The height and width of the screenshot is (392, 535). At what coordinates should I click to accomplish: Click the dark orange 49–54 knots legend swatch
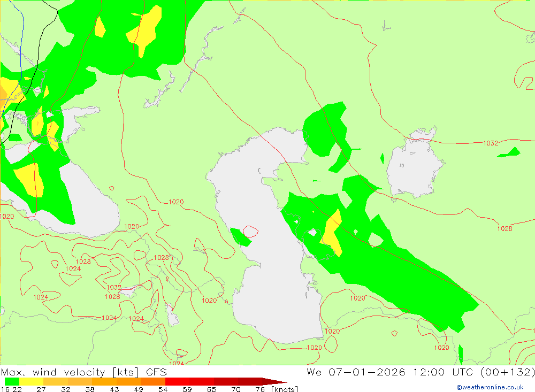[x=153, y=381]
